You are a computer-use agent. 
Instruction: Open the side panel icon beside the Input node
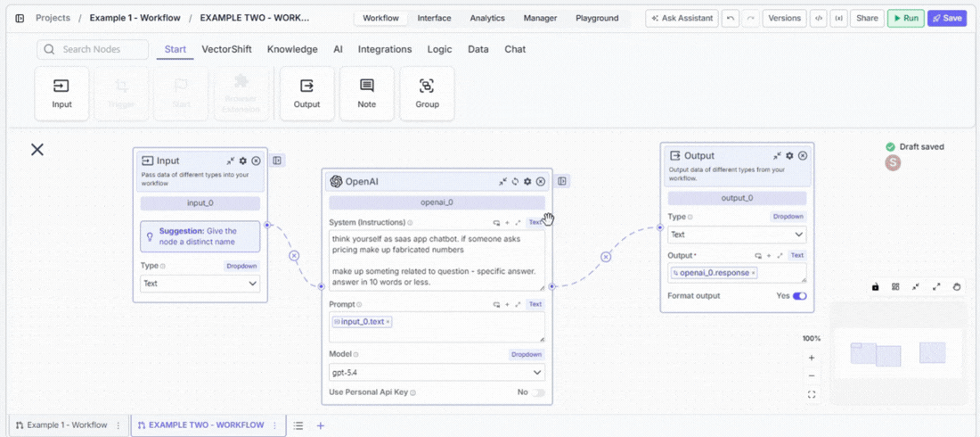click(277, 161)
